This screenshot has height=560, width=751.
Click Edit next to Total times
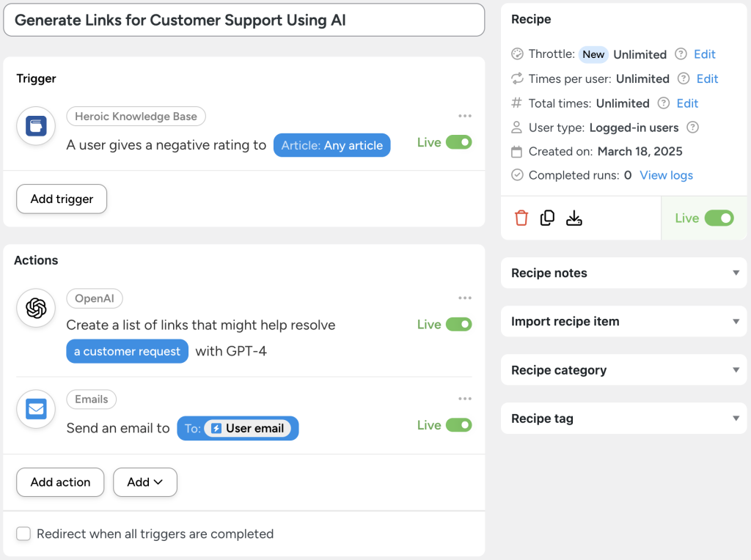687,103
